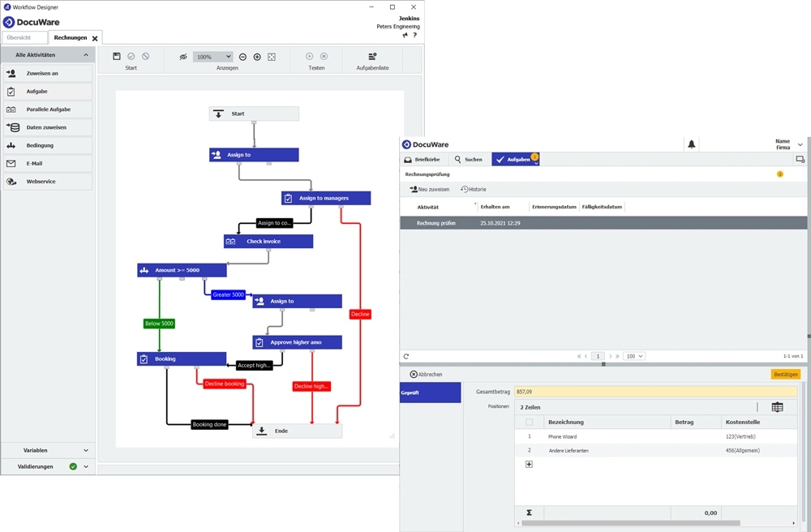Click the Decline booking red label

(225, 384)
